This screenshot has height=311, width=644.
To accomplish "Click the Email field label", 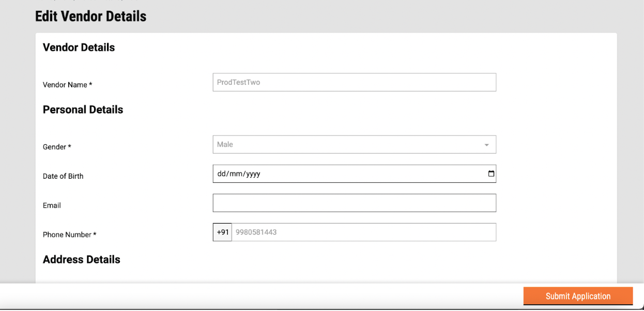I will coord(52,206).
